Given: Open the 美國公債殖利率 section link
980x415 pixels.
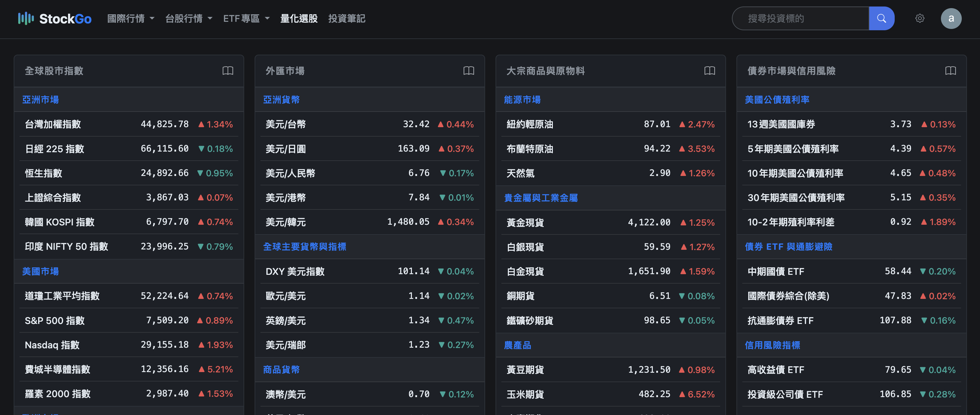Looking at the screenshot, I should coord(777,100).
